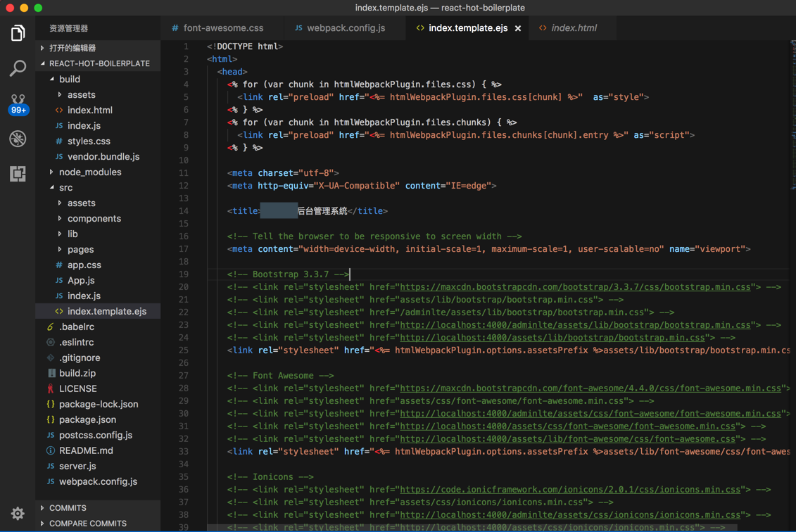Viewport: 796px width, 532px height.
Task: Collapse the src folder
Action: (65, 187)
